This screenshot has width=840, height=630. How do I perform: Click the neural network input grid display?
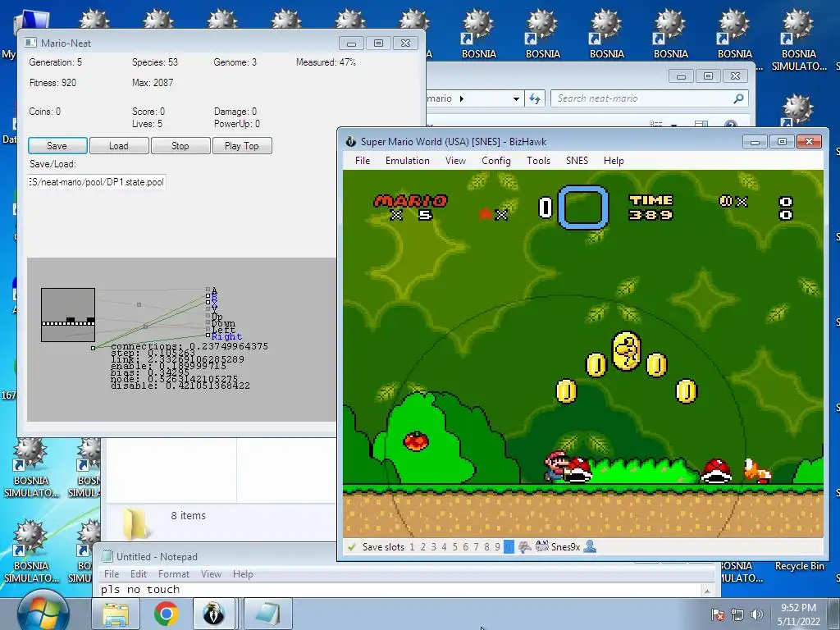click(x=68, y=315)
